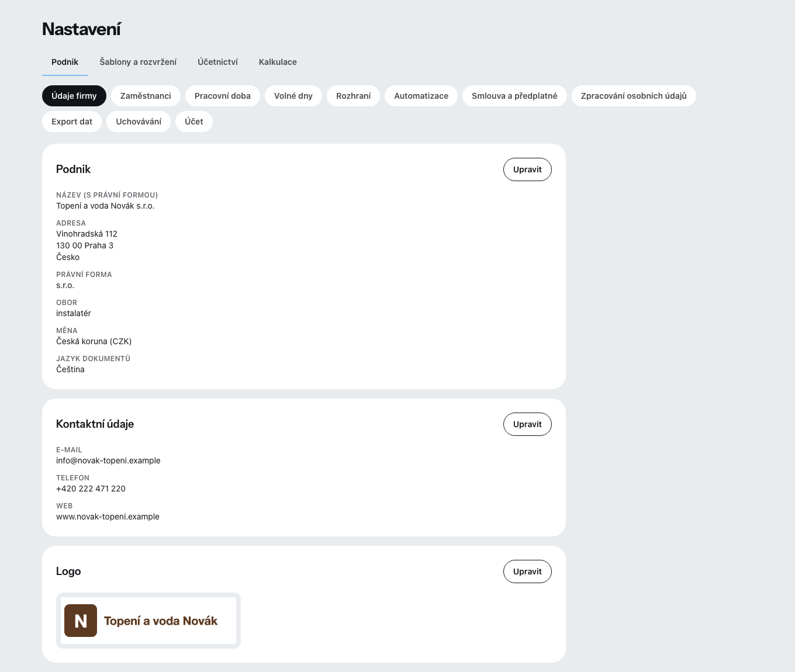
Task: Edit the Logo with Upravit
Action: [527, 571]
